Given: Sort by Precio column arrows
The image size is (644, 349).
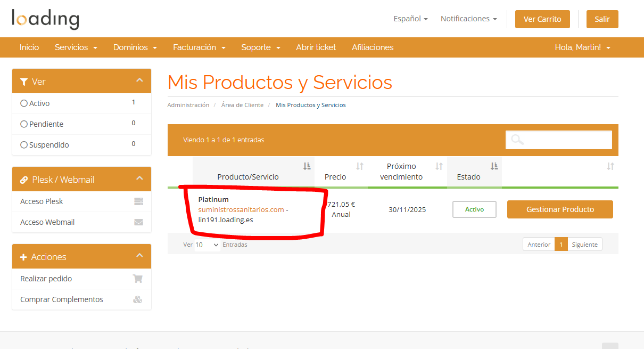Looking at the screenshot, I should 359,166.
